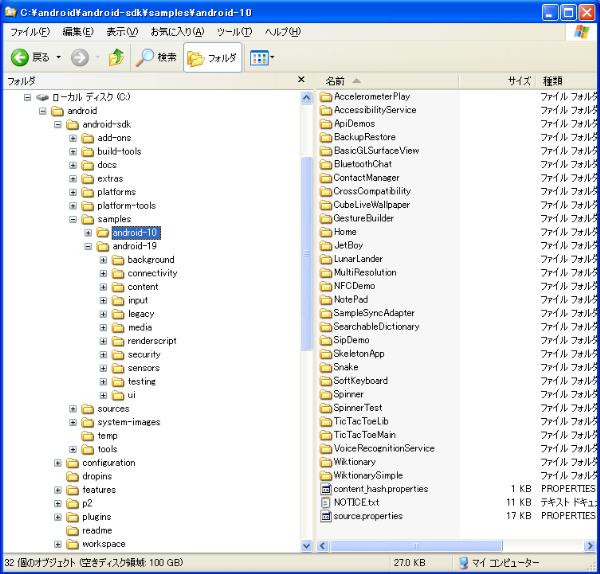600x574 pixels.
Task: Click the file list horizontal scrollbar thumb
Action: coord(416,546)
